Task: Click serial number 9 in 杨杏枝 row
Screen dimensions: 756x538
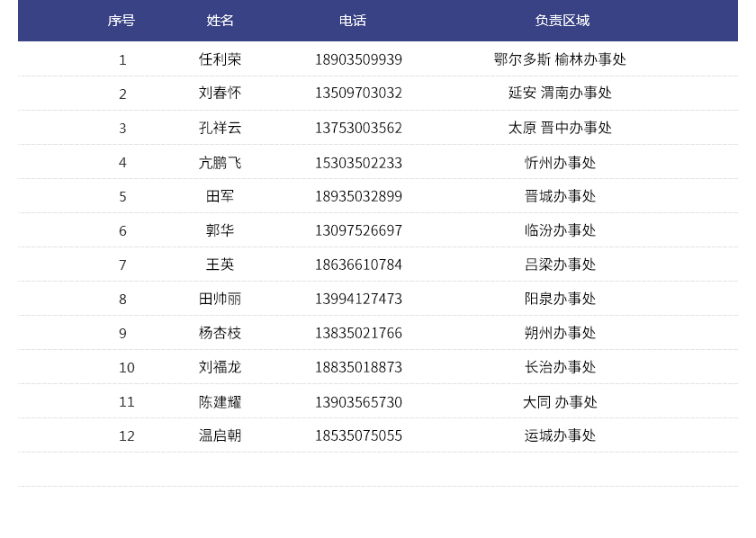Action: (123, 334)
